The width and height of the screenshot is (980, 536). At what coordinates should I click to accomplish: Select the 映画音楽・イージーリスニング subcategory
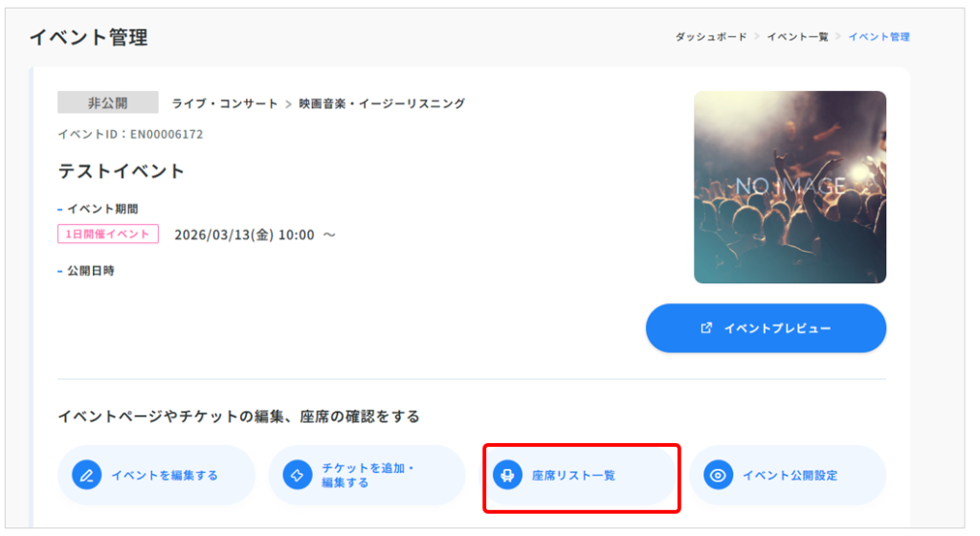pos(382,103)
